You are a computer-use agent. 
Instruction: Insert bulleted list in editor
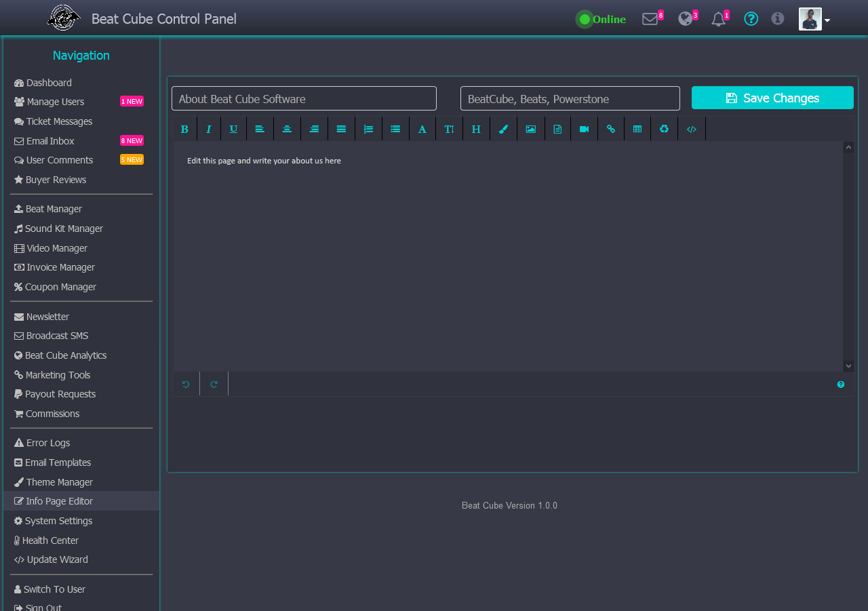click(x=395, y=129)
